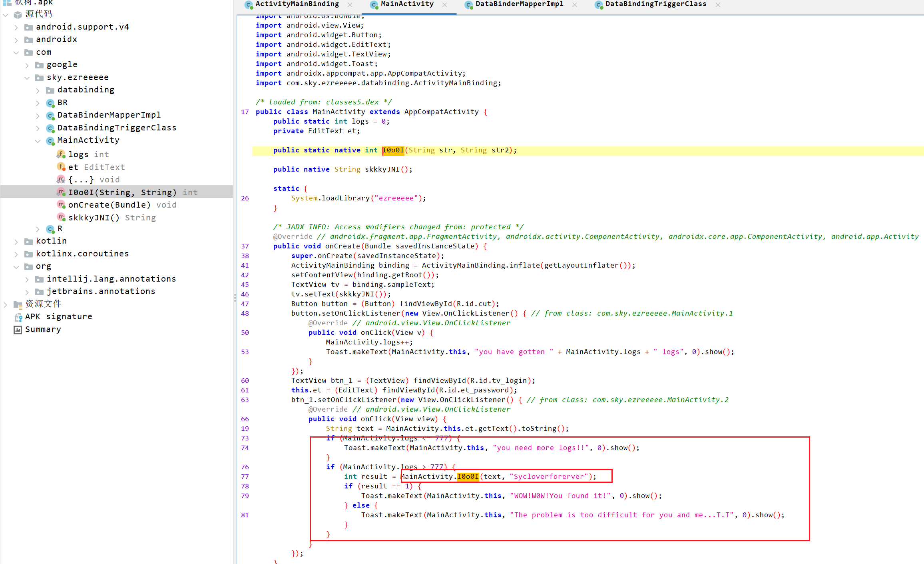Click the skkkyJNI method icon
Screen dimensions: 924x564
pyautogui.click(x=61, y=217)
